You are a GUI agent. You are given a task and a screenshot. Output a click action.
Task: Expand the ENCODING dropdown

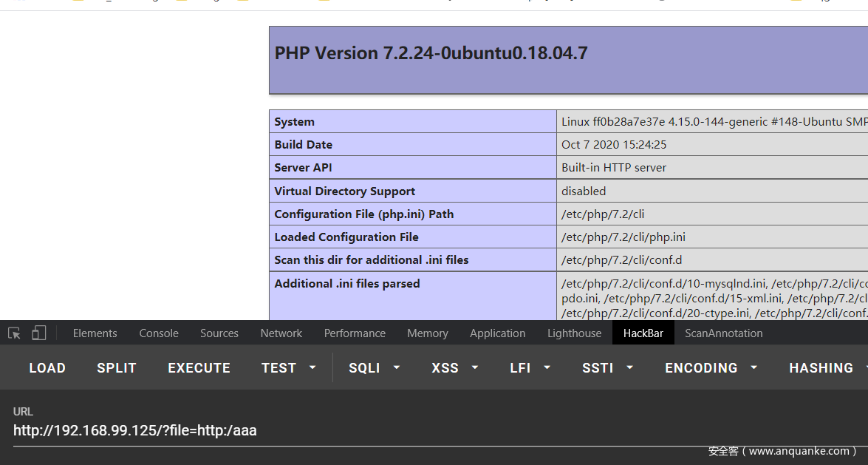[x=711, y=368]
